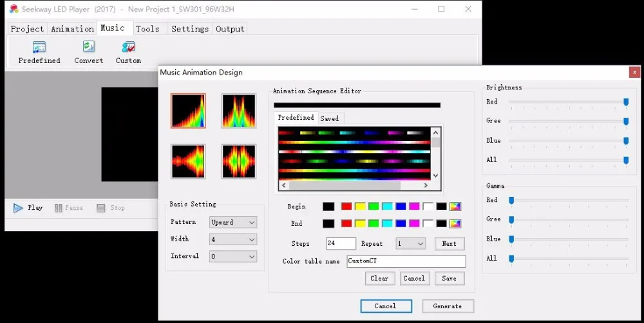Screen dimensions: 644x323
Task: Click the Color table name field
Action: click(x=406, y=261)
